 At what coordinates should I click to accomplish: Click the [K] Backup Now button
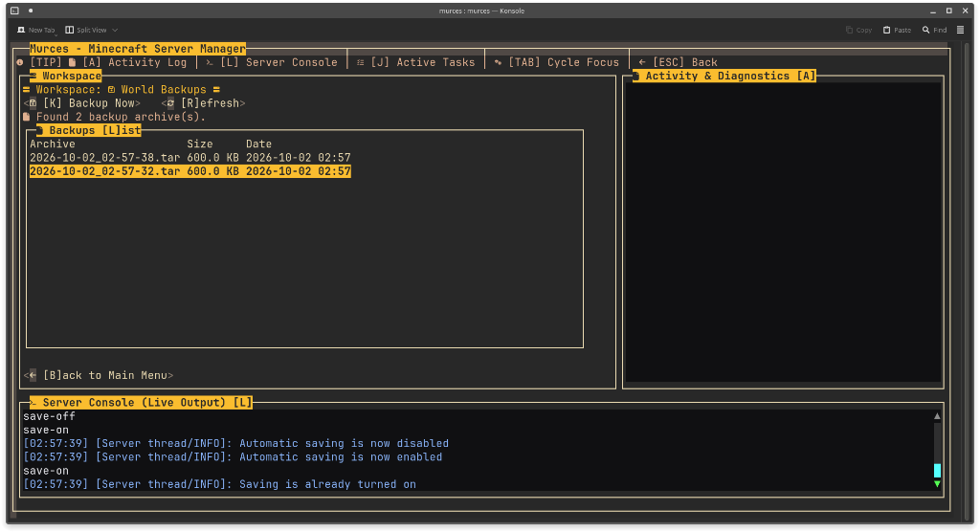82,103
